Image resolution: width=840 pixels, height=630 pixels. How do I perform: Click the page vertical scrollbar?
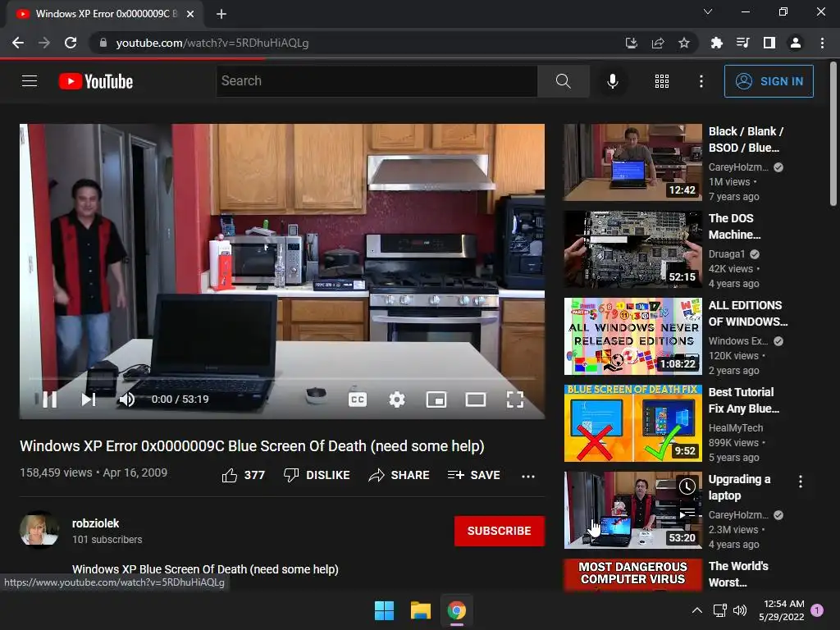pos(833,134)
